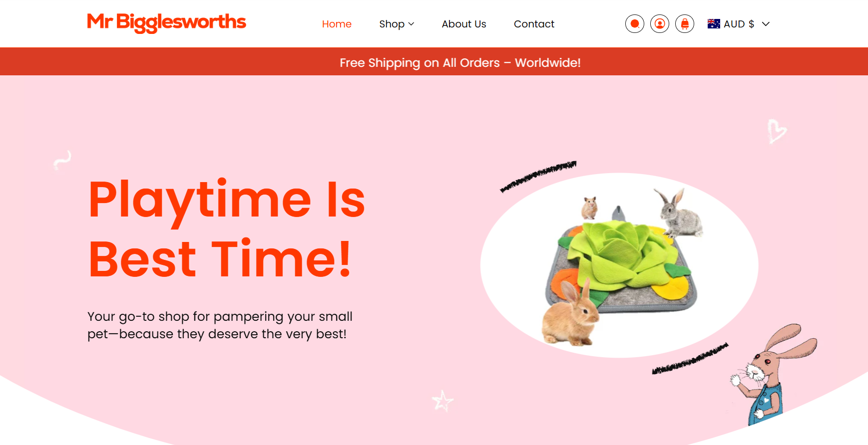Screen dimensions: 868x445
Task: Open the shopping cart bag icon
Action: [x=685, y=24]
